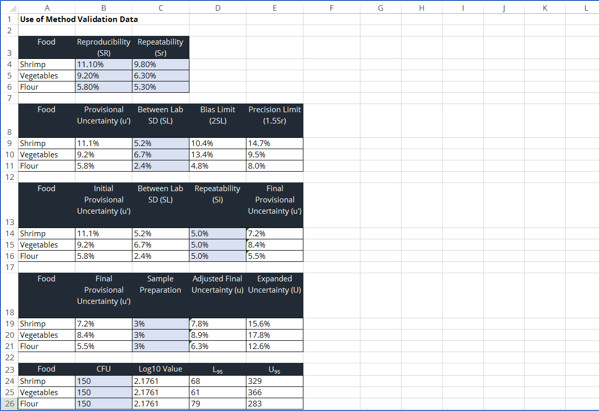
Task: Select column B header
Action: pyautogui.click(x=104, y=8)
